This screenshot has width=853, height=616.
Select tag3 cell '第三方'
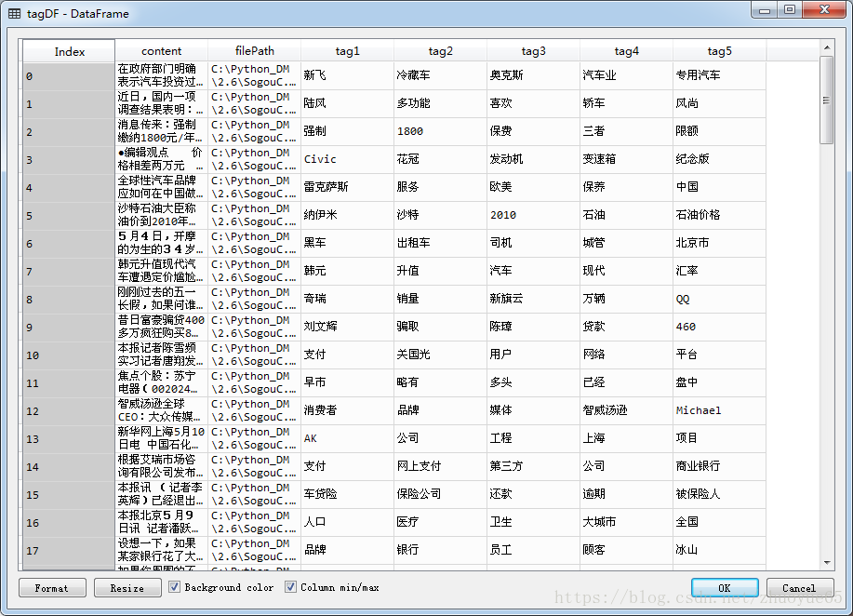click(x=534, y=466)
